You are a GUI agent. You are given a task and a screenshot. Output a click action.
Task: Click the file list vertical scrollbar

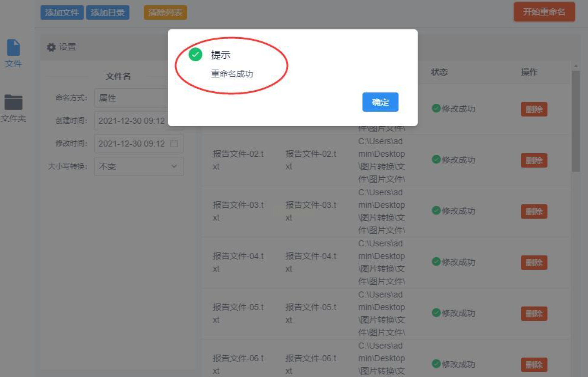coord(575,120)
